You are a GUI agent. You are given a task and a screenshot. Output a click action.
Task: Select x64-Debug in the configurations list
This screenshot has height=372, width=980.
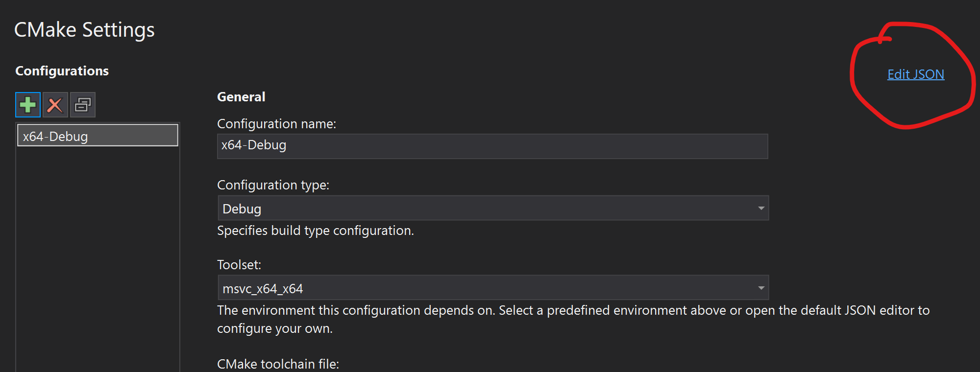[98, 136]
